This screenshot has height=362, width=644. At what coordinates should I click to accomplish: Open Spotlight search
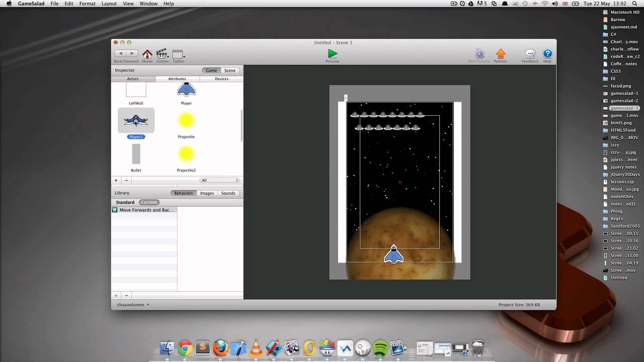point(634,4)
